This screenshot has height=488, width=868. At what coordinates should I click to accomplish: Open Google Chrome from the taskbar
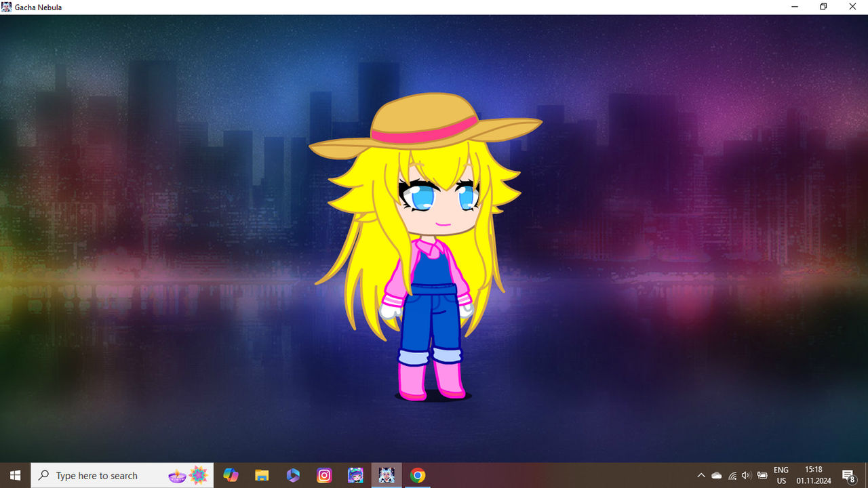[x=418, y=476]
